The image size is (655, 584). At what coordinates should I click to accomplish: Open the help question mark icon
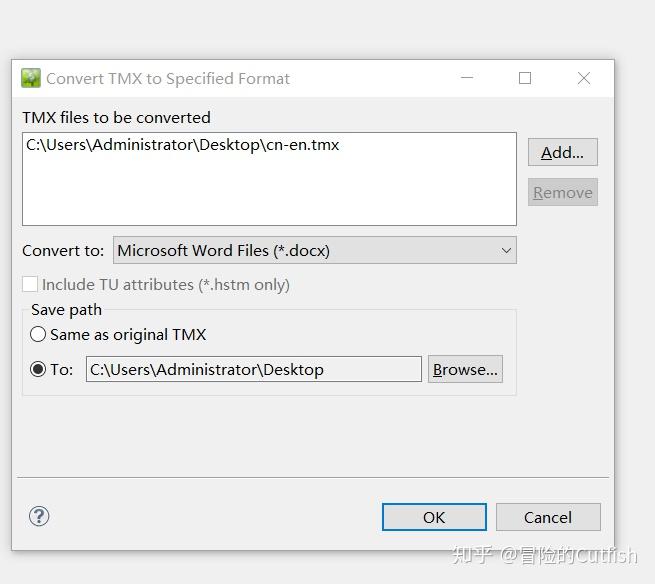pyautogui.click(x=39, y=516)
